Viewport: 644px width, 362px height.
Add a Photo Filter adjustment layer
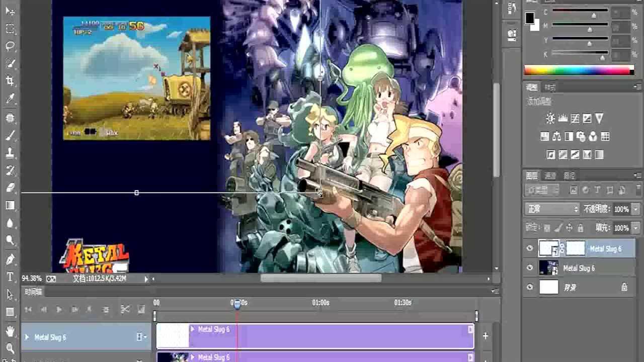click(x=581, y=136)
